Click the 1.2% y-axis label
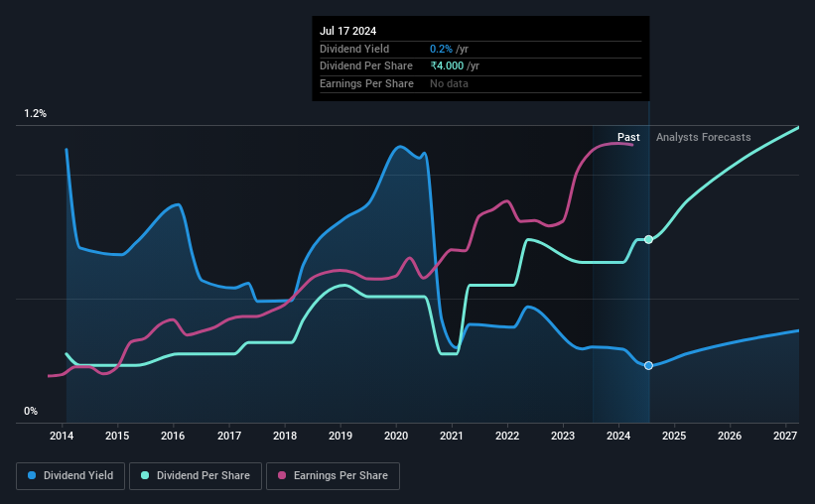 [x=36, y=114]
